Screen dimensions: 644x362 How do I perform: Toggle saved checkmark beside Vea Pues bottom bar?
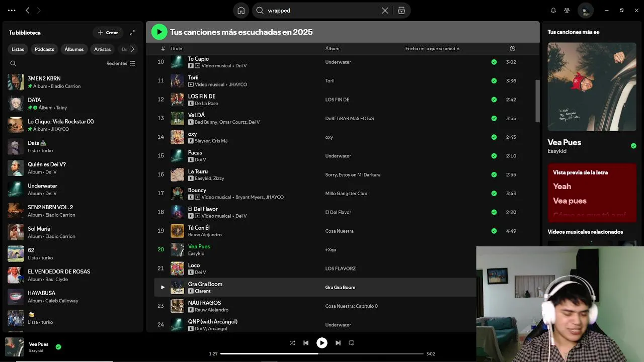click(58, 347)
